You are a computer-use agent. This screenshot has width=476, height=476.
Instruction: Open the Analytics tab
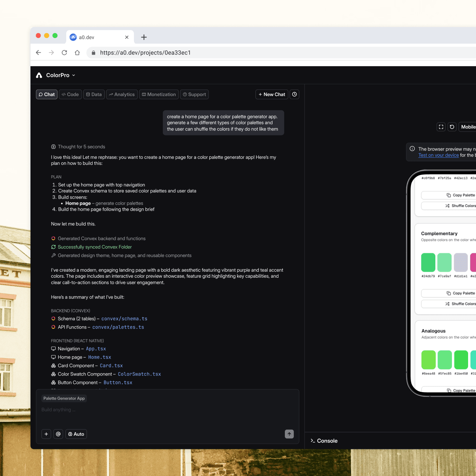point(122,94)
